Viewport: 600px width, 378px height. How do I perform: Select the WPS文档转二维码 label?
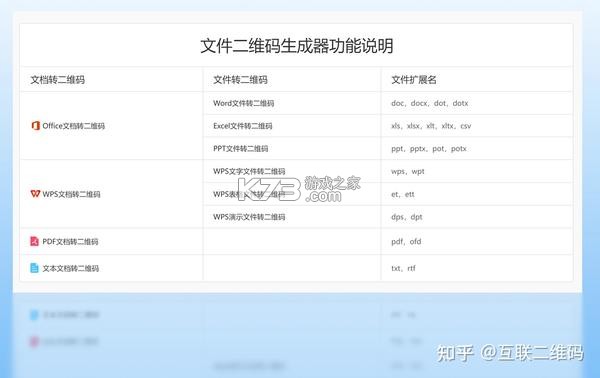click(71, 194)
